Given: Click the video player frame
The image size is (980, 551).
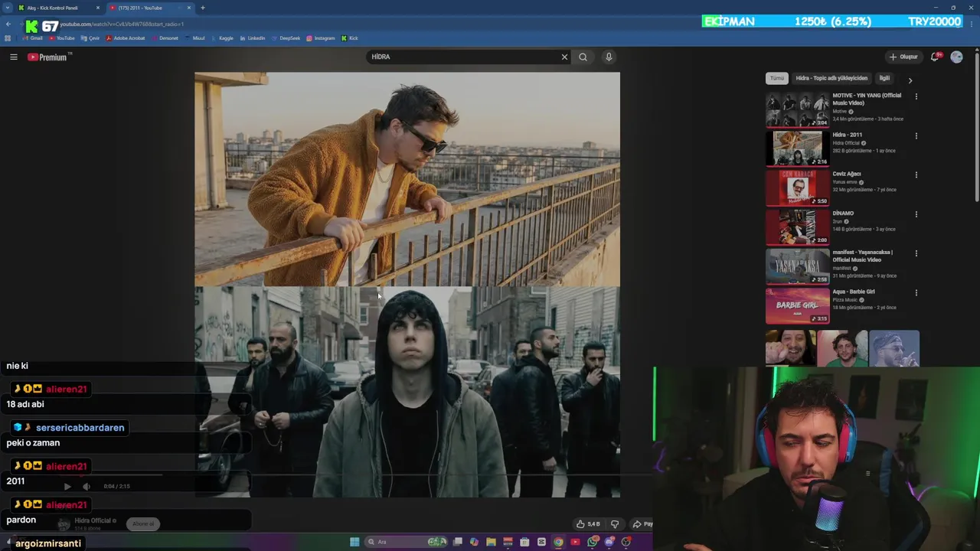Looking at the screenshot, I should (407, 285).
